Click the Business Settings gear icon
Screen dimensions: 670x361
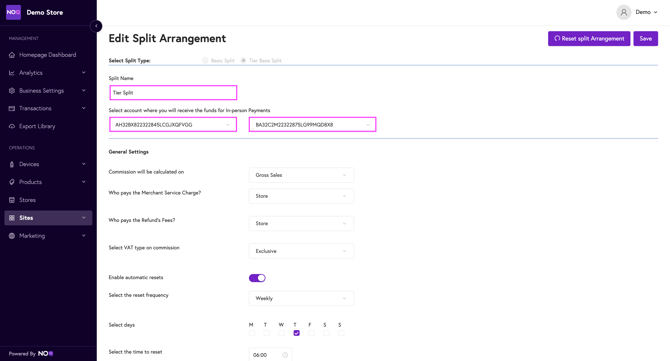point(12,91)
